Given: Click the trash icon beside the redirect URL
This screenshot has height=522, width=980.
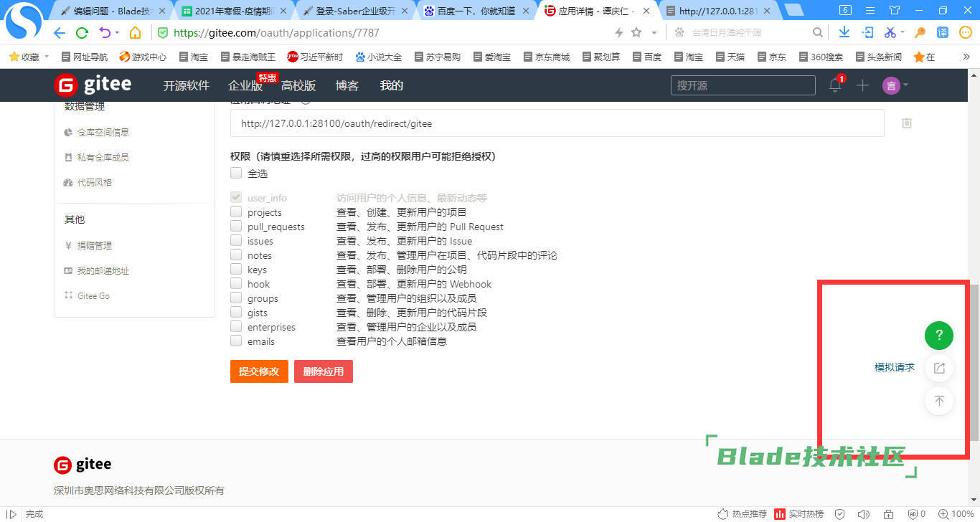Looking at the screenshot, I should [907, 123].
